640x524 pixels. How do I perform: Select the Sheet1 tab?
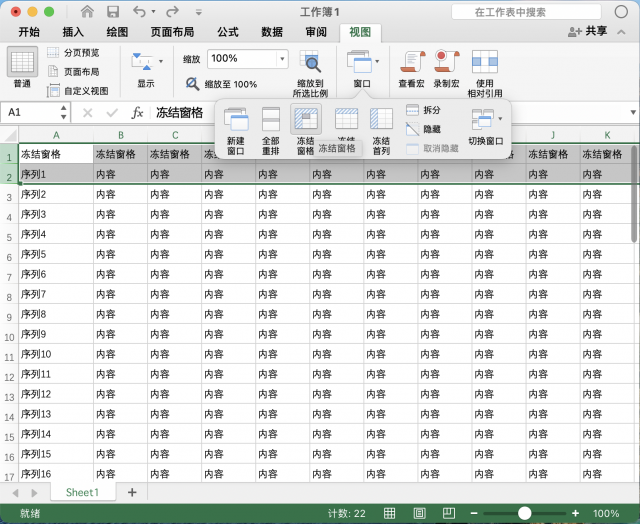(x=83, y=493)
